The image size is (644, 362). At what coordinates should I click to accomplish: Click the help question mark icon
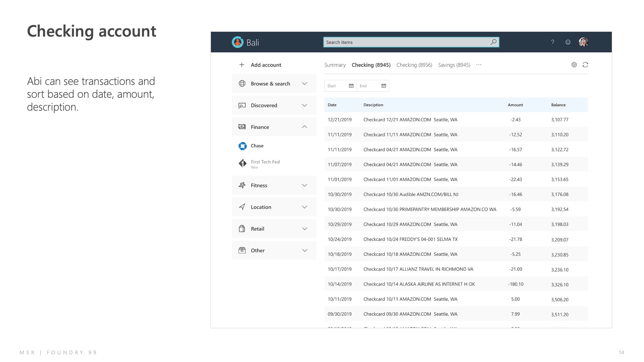[553, 42]
